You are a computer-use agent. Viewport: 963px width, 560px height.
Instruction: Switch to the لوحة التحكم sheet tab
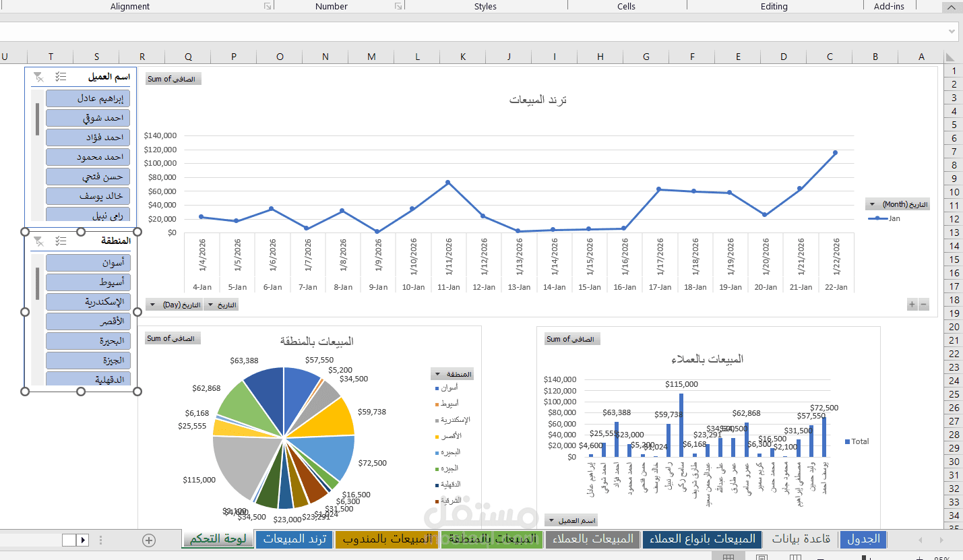point(218,539)
